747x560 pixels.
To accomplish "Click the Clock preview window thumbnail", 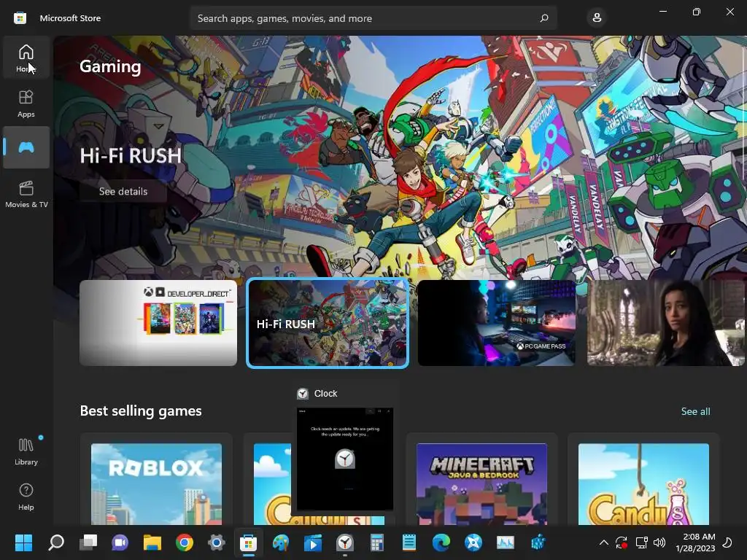I will click(x=345, y=459).
